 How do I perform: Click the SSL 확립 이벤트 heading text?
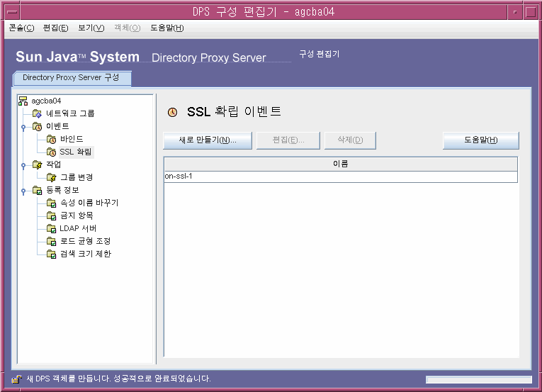click(234, 112)
